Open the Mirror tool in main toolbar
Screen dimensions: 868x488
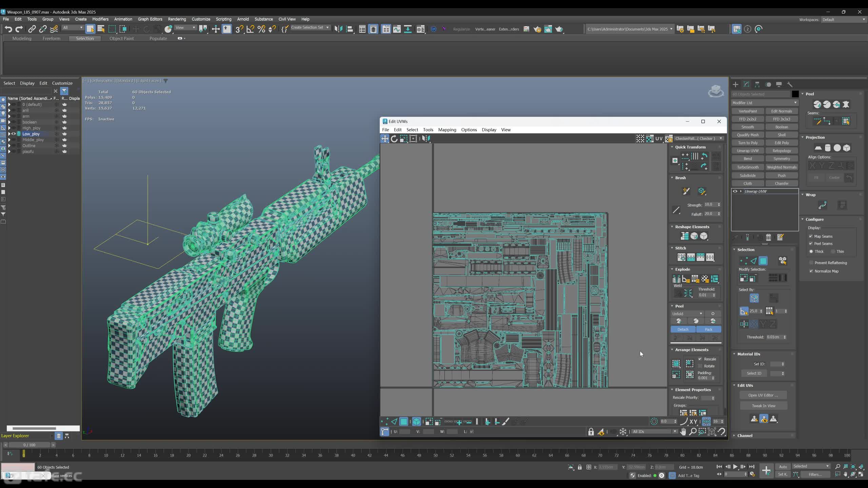(338, 29)
